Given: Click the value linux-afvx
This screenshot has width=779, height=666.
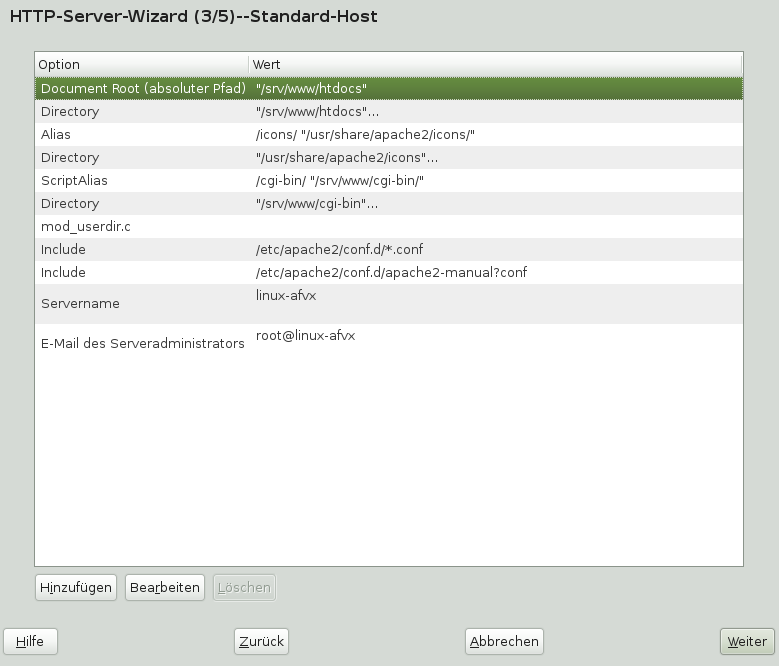Looking at the screenshot, I should (x=286, y=296).
